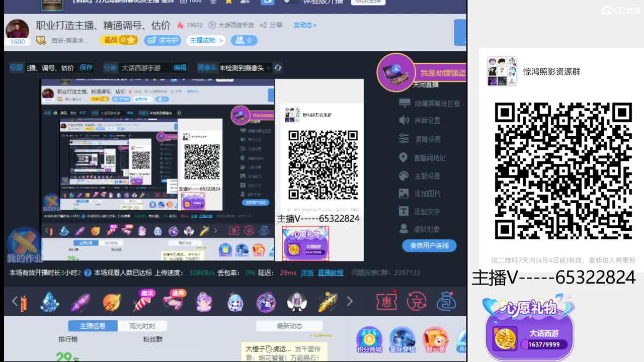Click 关闭直播 to end stream
644x362 pixels.
click(426, 85)
